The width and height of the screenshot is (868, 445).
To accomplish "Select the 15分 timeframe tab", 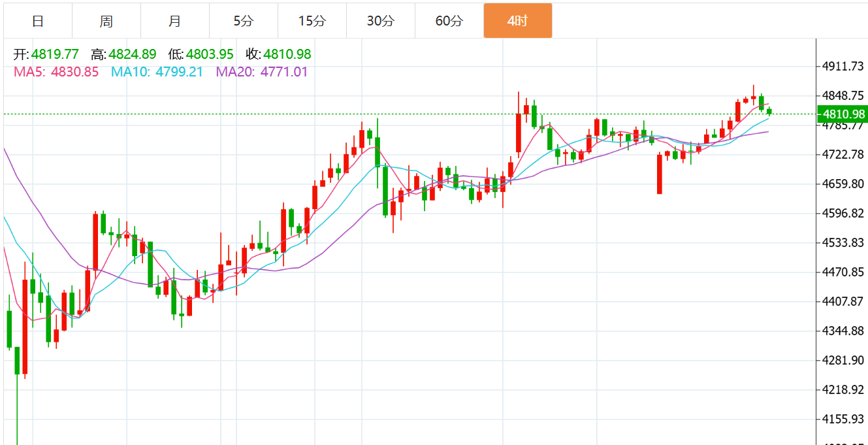I will pos(312,21).
